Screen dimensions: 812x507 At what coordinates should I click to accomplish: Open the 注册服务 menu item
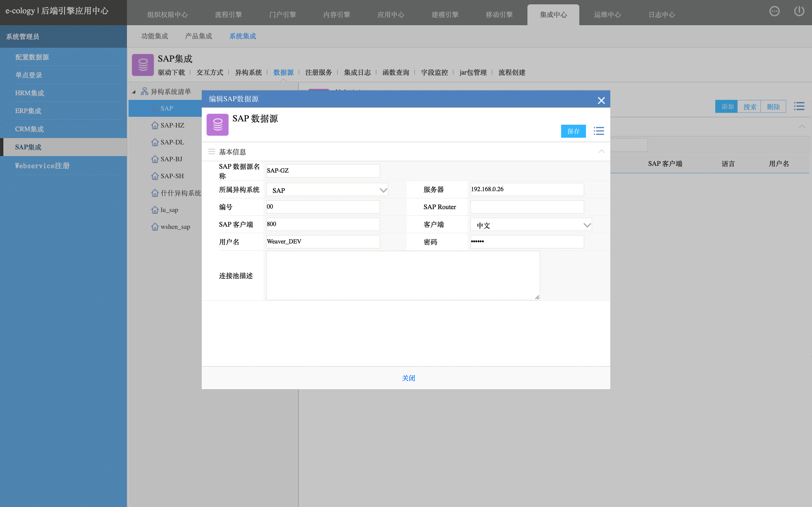pyautogui.click(x=318, y=73)
